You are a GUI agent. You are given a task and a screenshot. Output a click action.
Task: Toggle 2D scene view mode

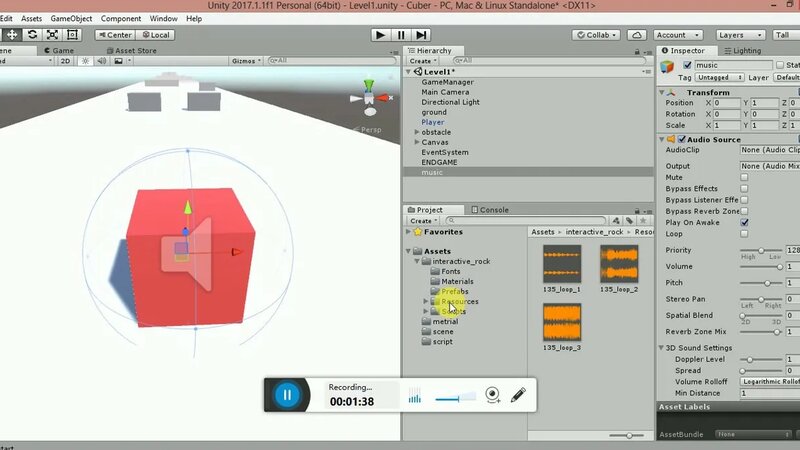pyautogui.click(x=65, y=61)
